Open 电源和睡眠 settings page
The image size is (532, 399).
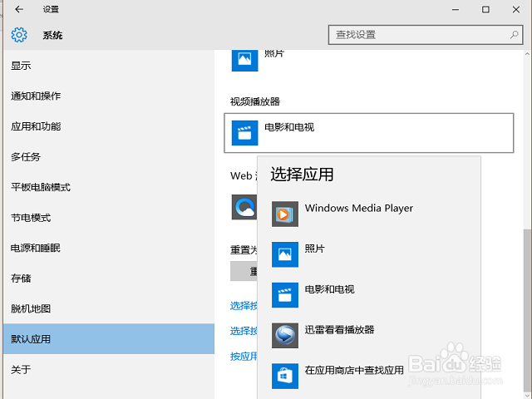click(x=109, y=248)
